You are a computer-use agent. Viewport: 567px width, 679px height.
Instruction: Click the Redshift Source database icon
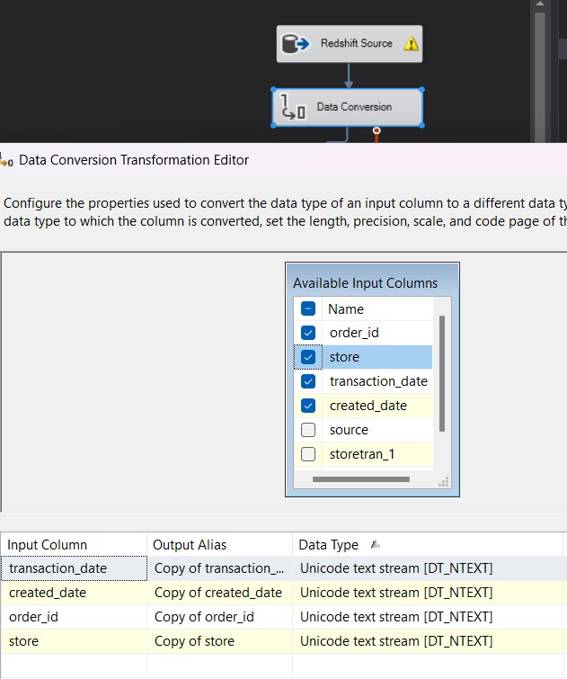[x=295, y=44]
